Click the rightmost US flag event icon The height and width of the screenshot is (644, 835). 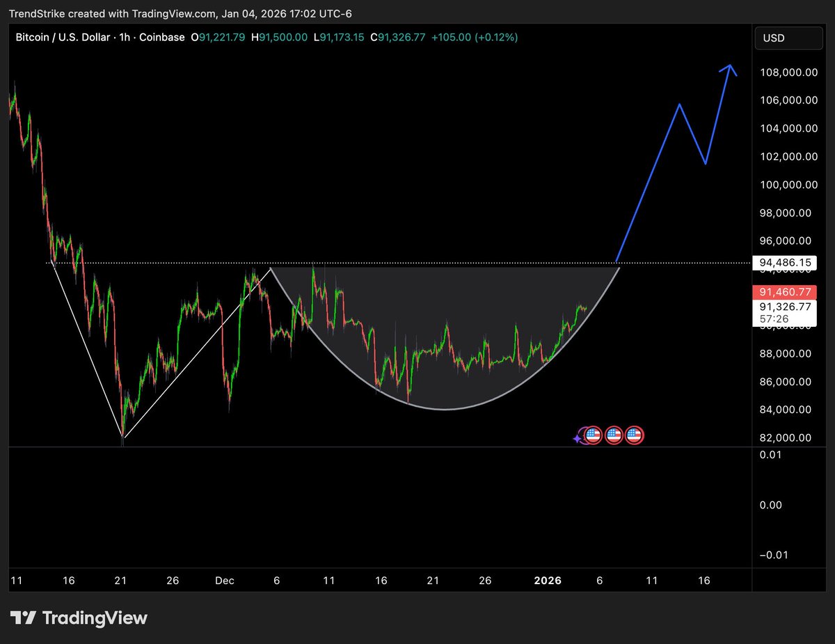click(634, 436)
